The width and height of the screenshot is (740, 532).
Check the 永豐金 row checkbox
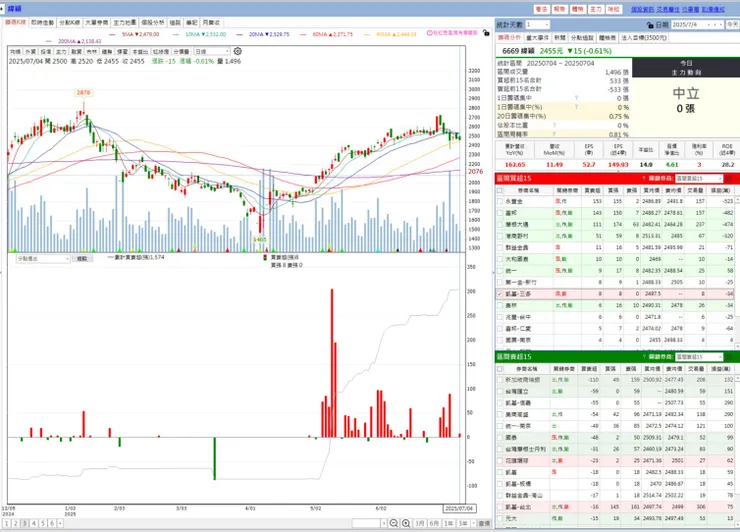coord(500,201)
